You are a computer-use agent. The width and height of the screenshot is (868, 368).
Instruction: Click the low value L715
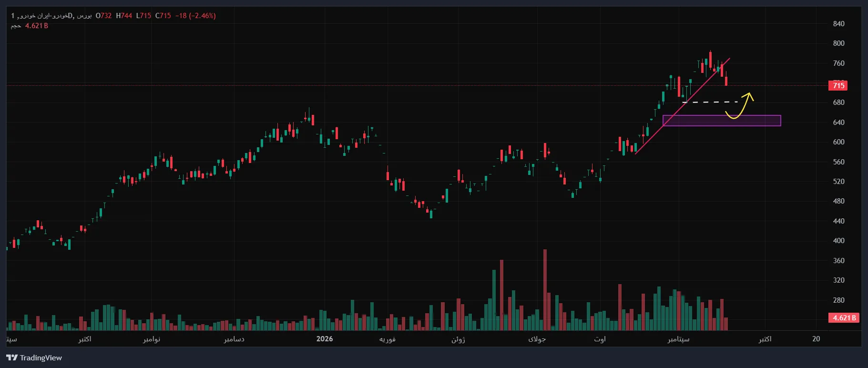(143, 16)
